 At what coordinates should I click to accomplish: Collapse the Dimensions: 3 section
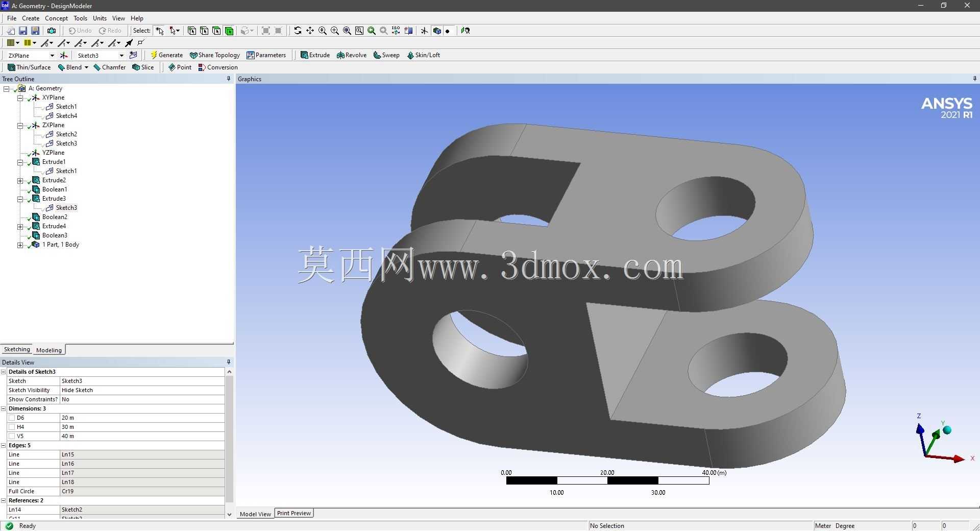[4, 408]
